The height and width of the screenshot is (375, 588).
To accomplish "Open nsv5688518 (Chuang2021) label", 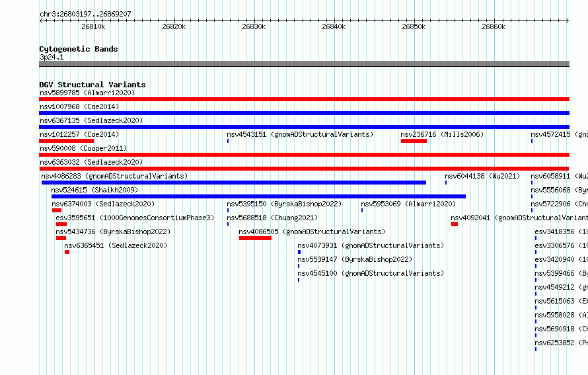I will (x=272, y=218).
